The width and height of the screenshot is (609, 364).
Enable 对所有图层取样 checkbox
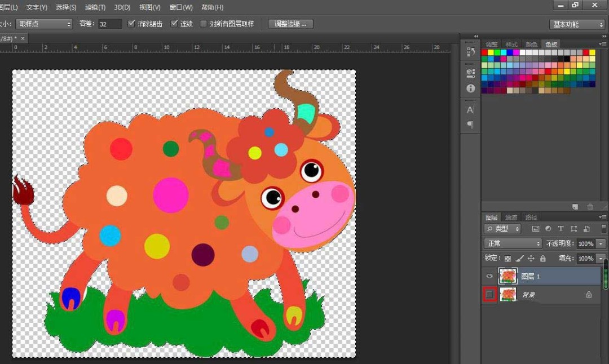click(x=204, y=24)
